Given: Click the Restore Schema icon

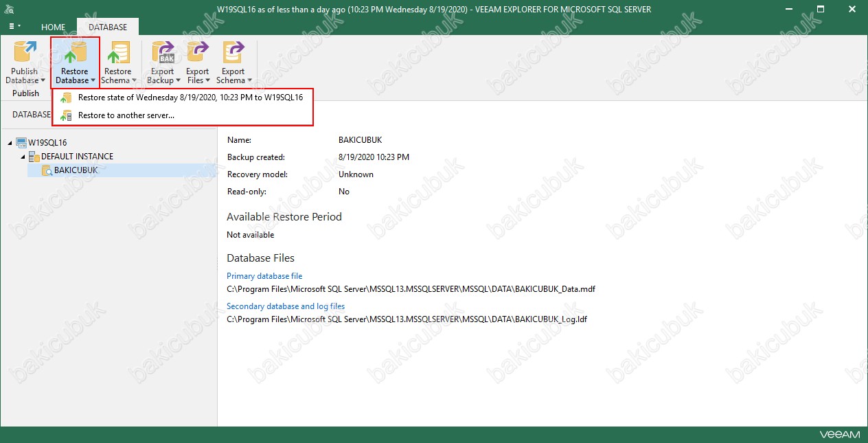Looking at the screenshot, I should [x=118, y=54].
